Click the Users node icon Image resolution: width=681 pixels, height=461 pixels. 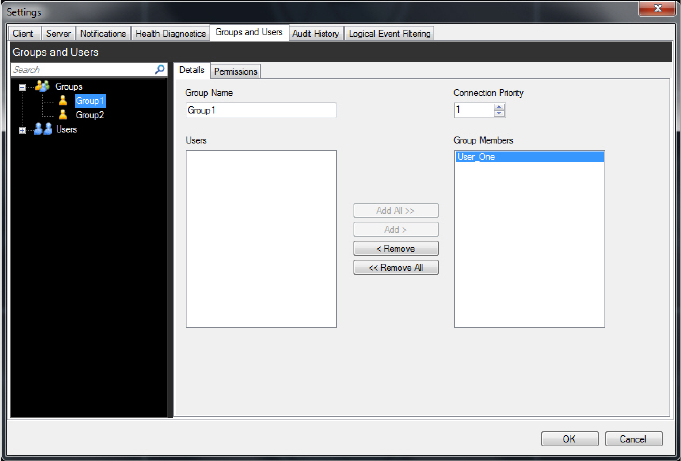point(43,129)
